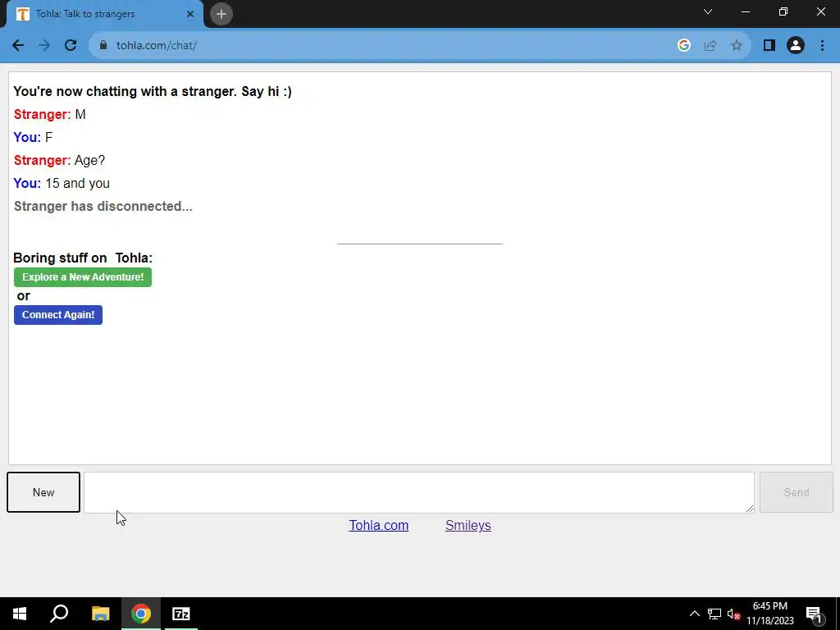This screenshot has height=630, width=840.
Task: Open the clock showing 6:45 PM
Action: point(769,614)
